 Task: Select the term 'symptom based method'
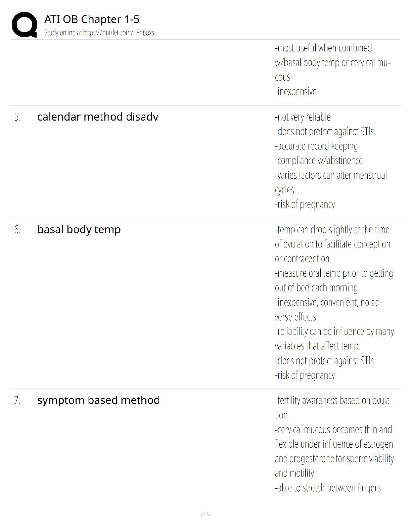coord(98,400)
